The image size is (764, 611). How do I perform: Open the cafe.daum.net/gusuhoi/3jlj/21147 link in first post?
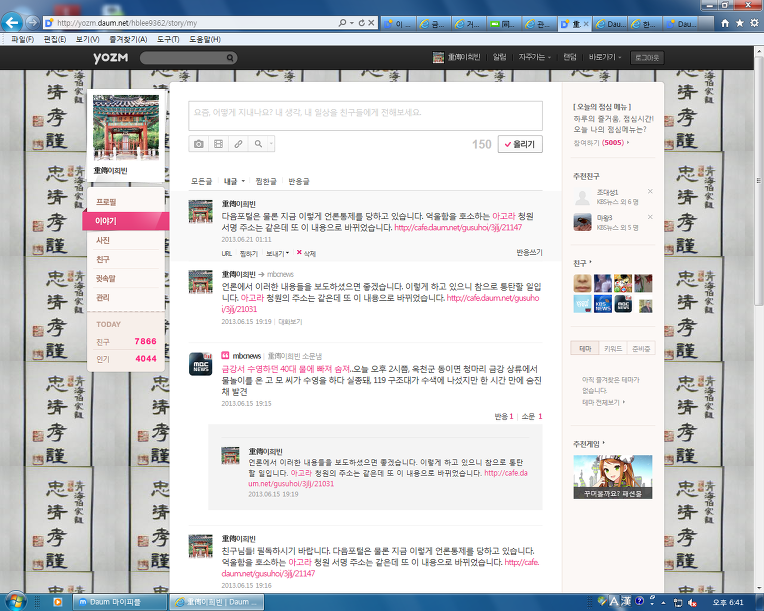[x=458, y=228]
